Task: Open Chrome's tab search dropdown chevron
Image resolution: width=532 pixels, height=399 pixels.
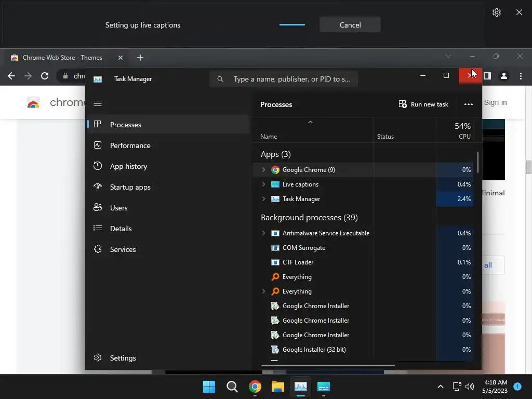Action: click(x=448, y=56)
